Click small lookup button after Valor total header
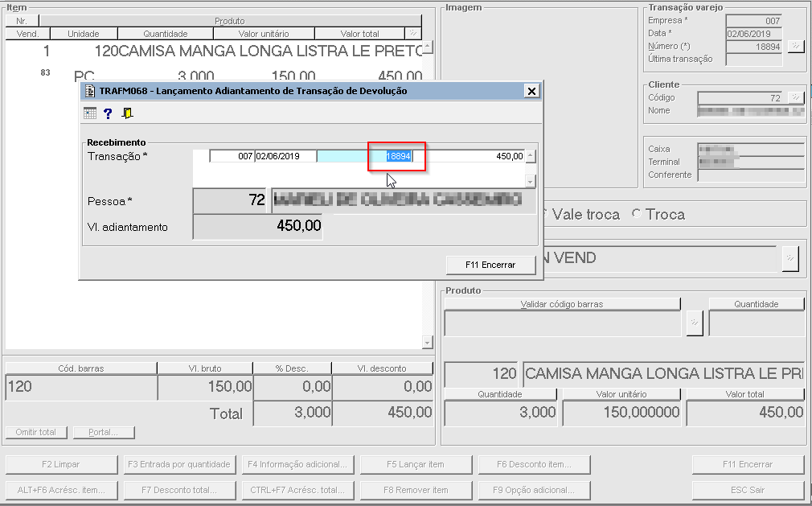The image size is (812, 506). [412, 33]
